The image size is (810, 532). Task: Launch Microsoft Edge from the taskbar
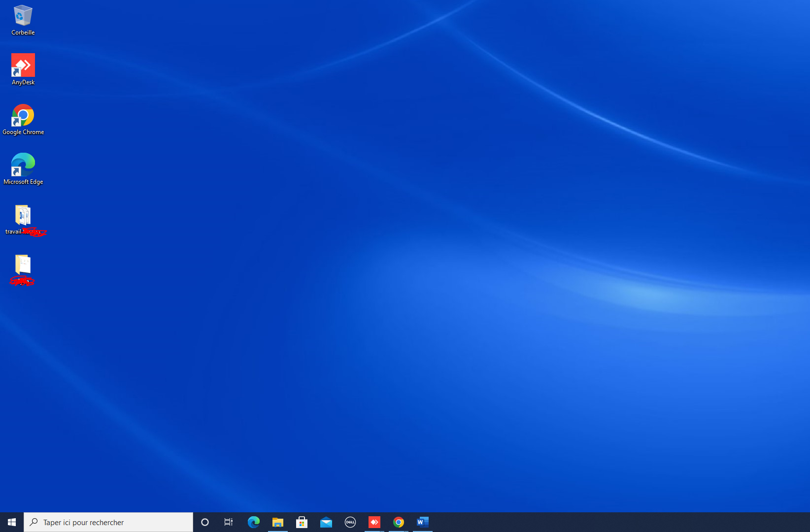253,522
